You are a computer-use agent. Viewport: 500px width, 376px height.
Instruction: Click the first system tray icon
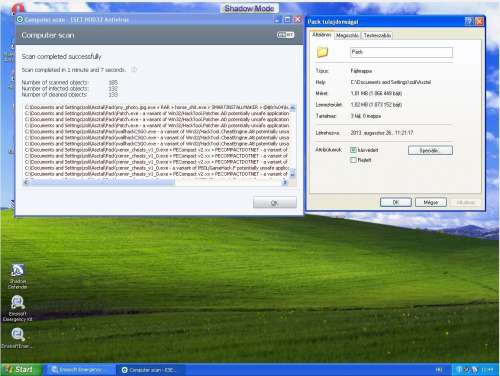(459, 369)
